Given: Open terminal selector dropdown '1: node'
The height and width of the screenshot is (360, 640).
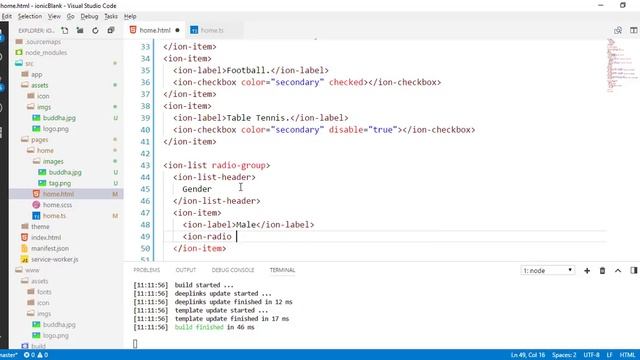Looking at the screenshot, I should pos(547,270).
